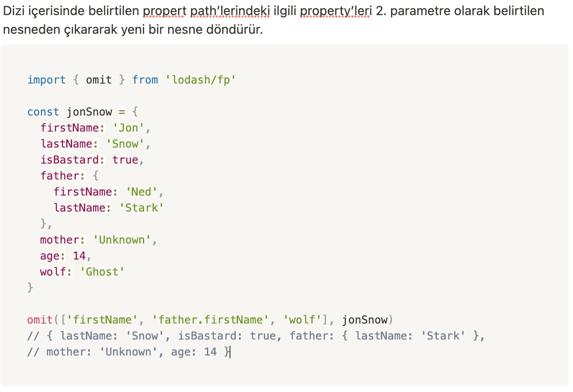
Task: Click the age value 14 in the object
Action: point(80,256)
